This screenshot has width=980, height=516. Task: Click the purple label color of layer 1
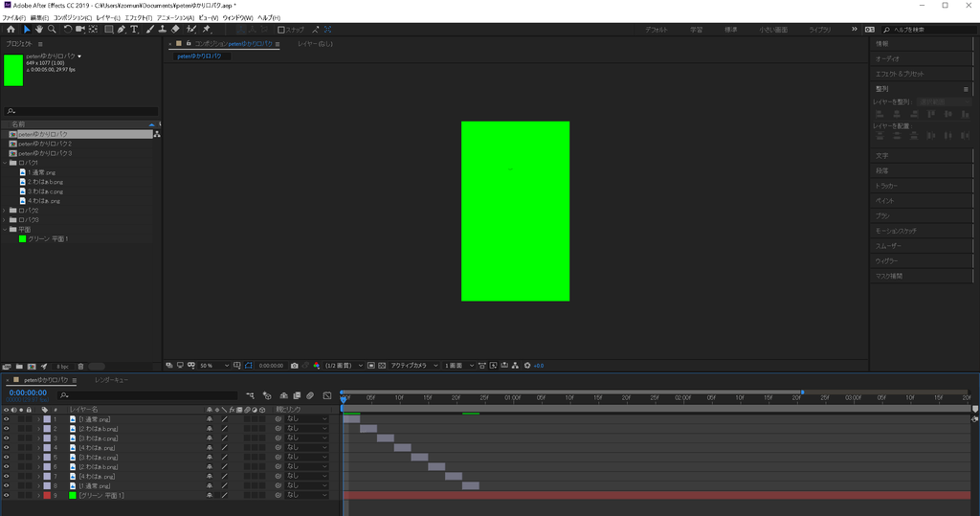point(47,419)
